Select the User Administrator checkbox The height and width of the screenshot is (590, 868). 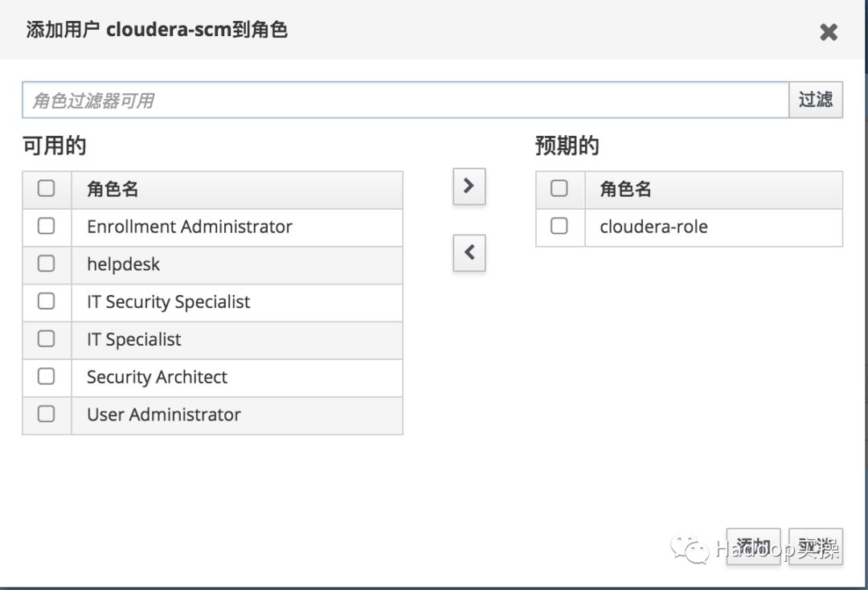pos(47,414)
